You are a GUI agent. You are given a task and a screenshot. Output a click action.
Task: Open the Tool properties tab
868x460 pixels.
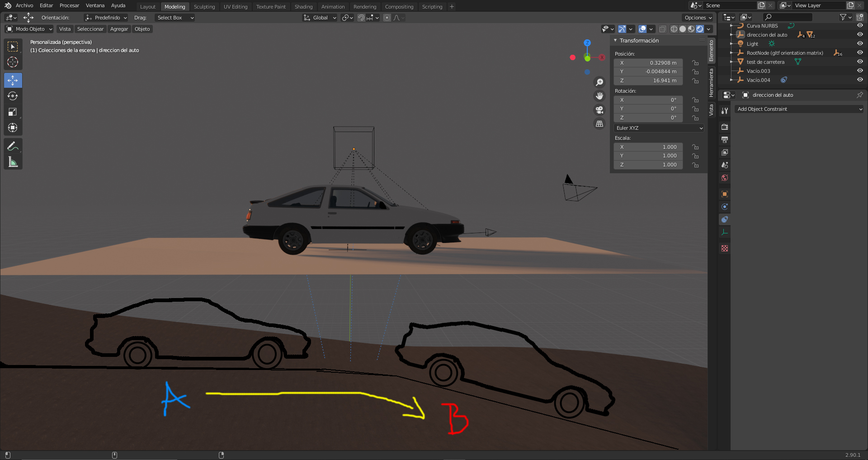click(725, 111)
